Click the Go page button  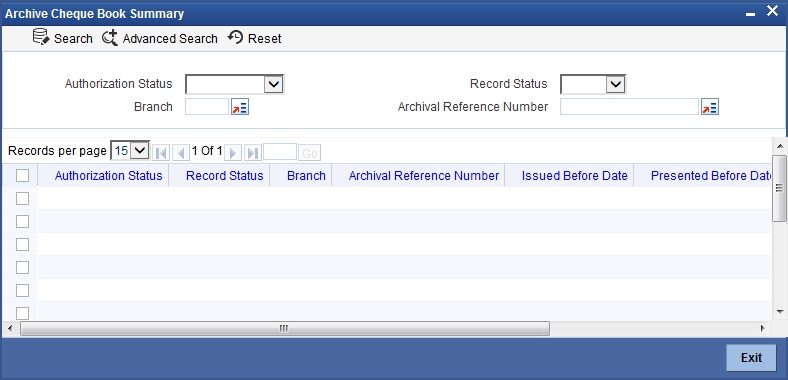point(310,153)
